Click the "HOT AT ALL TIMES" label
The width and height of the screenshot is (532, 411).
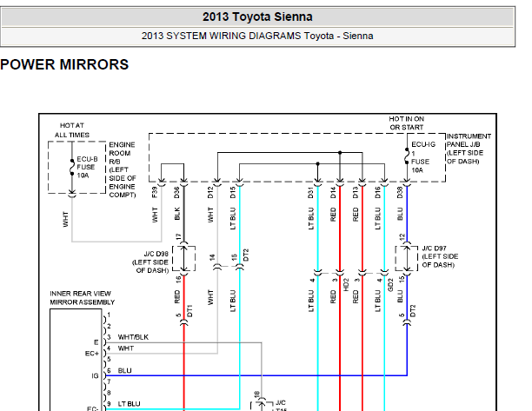[72, 130]
